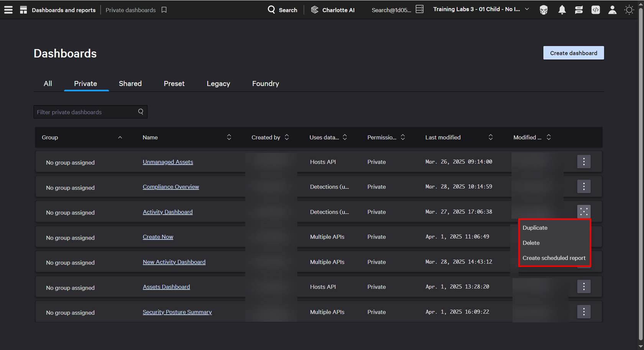Choose Create scheduled report menu option

554,258
